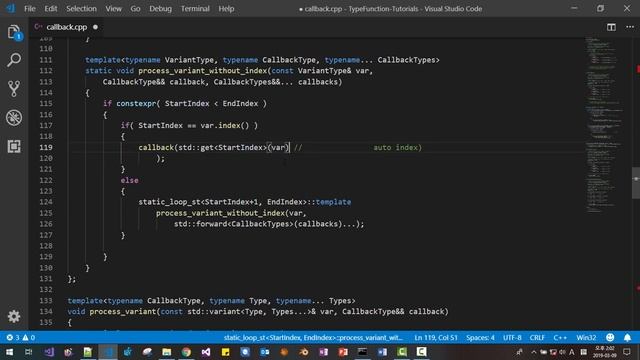This screenshot has height=360, width=640.
Task: Click 'process_variant_without_index' on line 112
Action: pos(202,71)
